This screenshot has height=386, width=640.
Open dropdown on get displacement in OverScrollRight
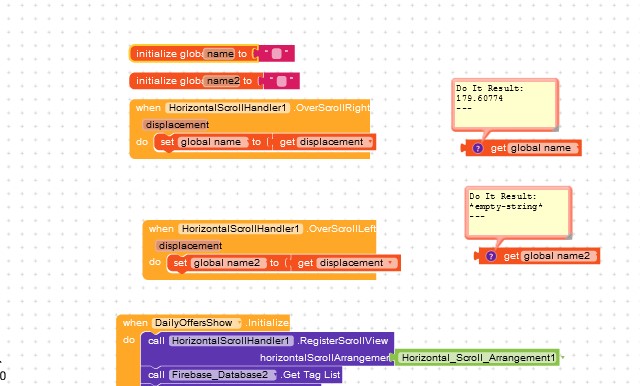click(370, 142)
